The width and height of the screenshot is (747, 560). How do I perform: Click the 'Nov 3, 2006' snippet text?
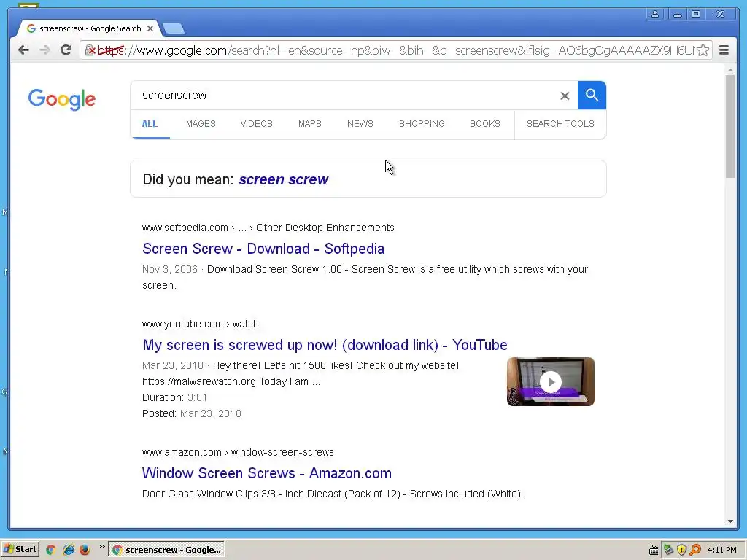(x=169, y=269)
